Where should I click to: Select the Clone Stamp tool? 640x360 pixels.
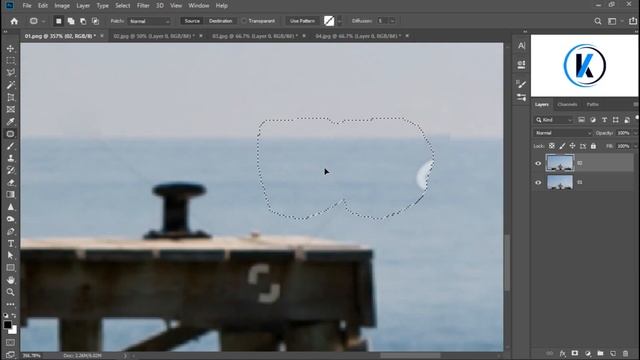pos(11,158)
